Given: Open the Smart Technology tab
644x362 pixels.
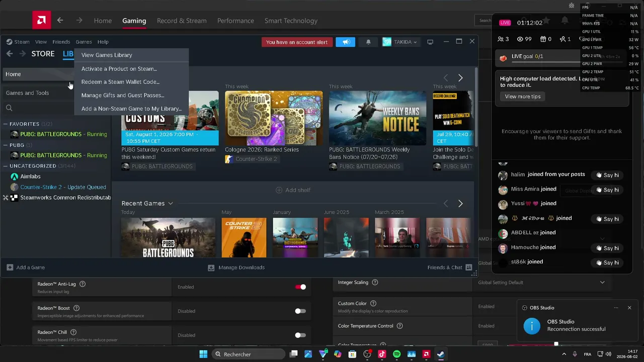Looking at the screenshot, I should 291,21.
